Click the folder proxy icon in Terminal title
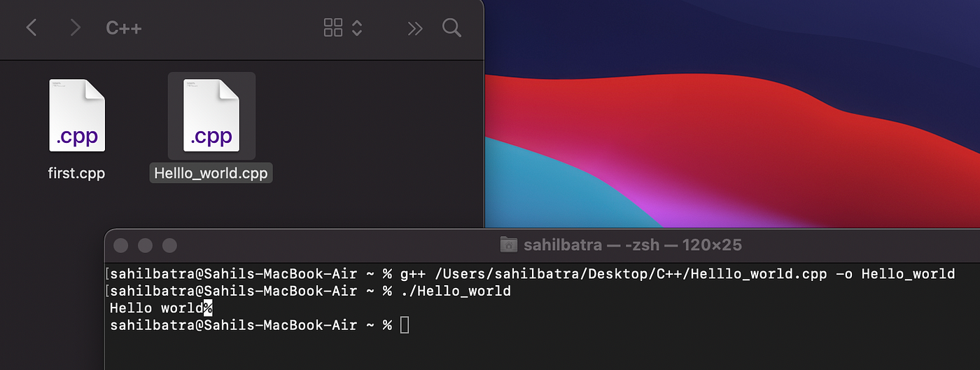 click(509, 245)
